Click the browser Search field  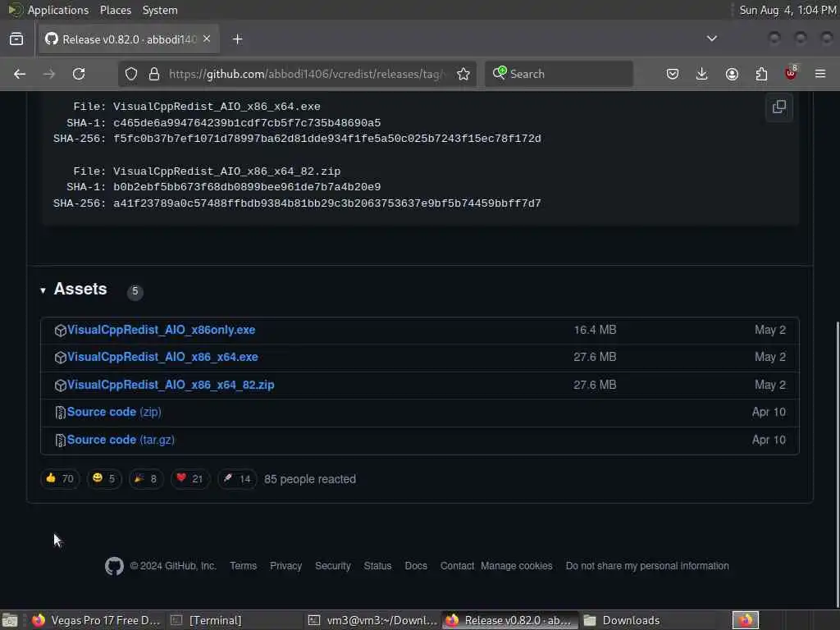pos(559,74)
